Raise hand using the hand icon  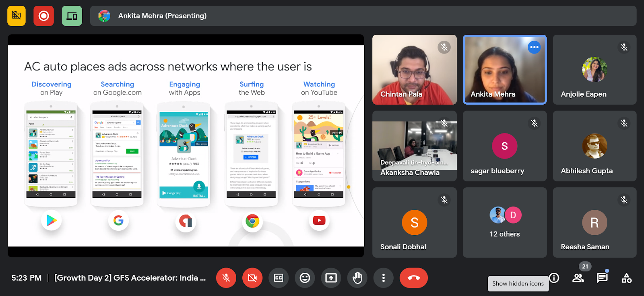357,278
